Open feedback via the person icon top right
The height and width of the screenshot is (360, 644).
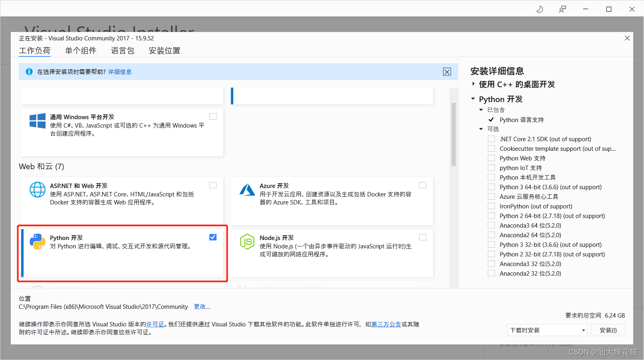pyautogui.click(x=562, y=9)
